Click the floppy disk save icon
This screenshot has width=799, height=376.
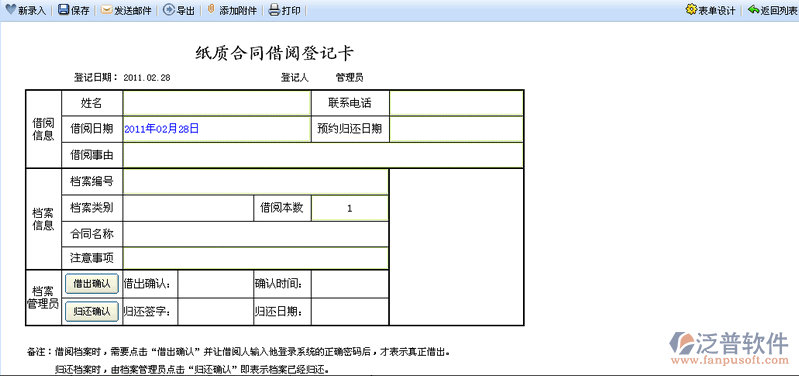point(63,10)
